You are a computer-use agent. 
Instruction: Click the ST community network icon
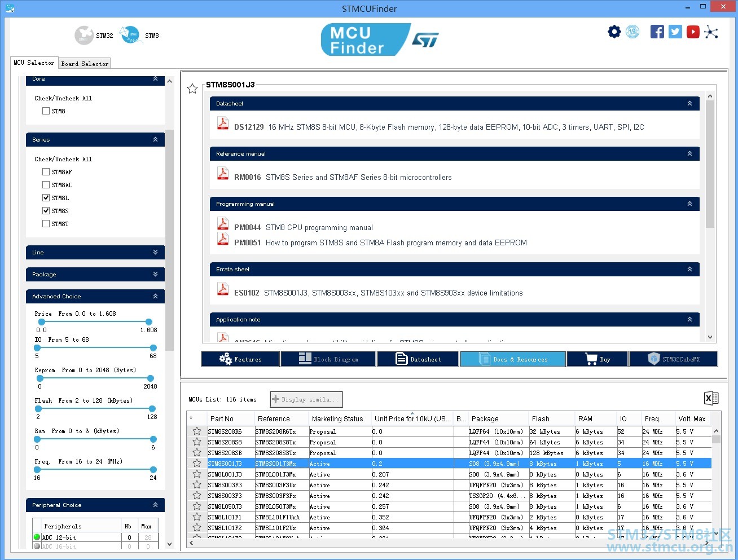pos(711,32)
